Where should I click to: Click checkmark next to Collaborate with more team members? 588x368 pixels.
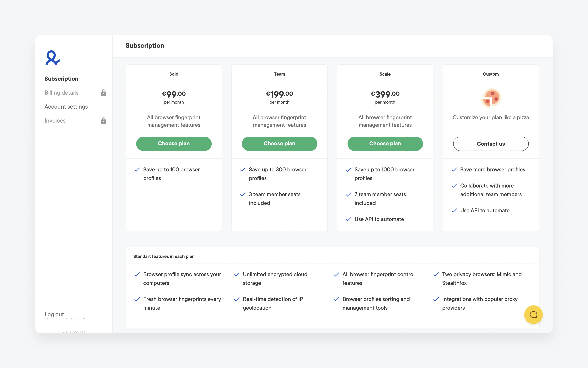point(454,186)
